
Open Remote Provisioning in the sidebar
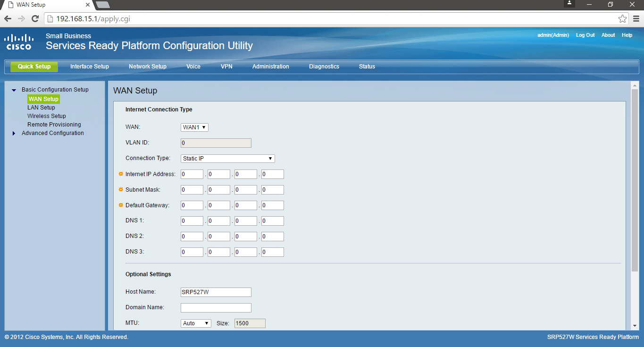(x=54, y=125)
